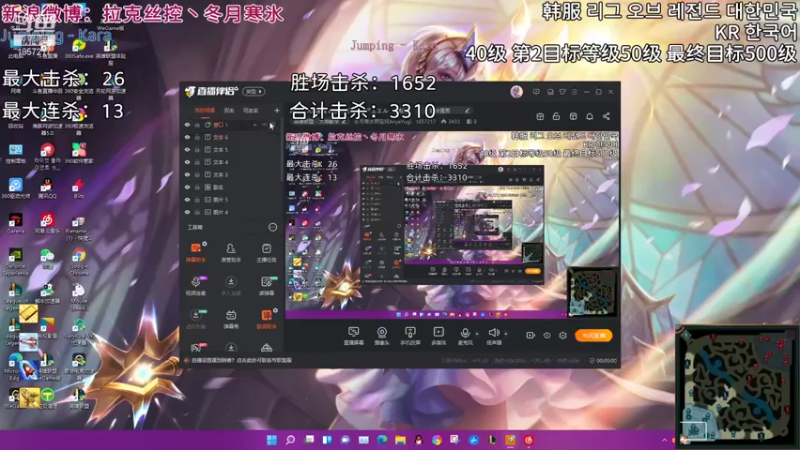Screen dimensions: 800x450
Task: Open the user avatar in title bar
Action: 516,92
